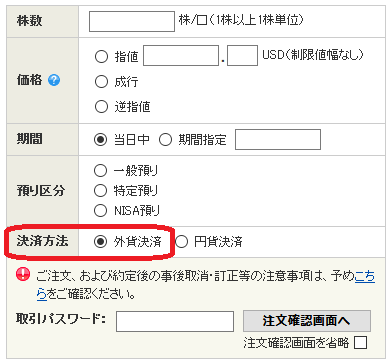
Task: Click the red warning exclamation icon
Action: (23, 274)
